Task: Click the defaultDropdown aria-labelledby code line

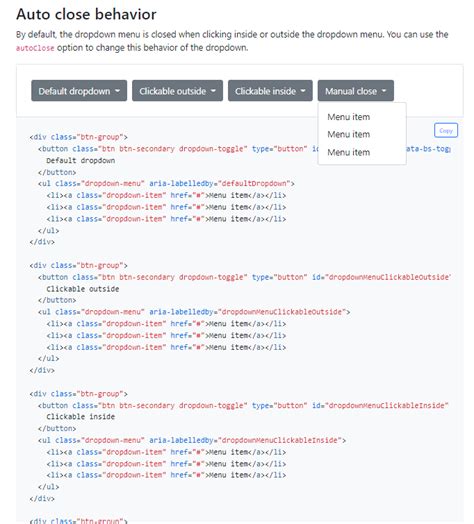Action: click(x=166, y=183)
